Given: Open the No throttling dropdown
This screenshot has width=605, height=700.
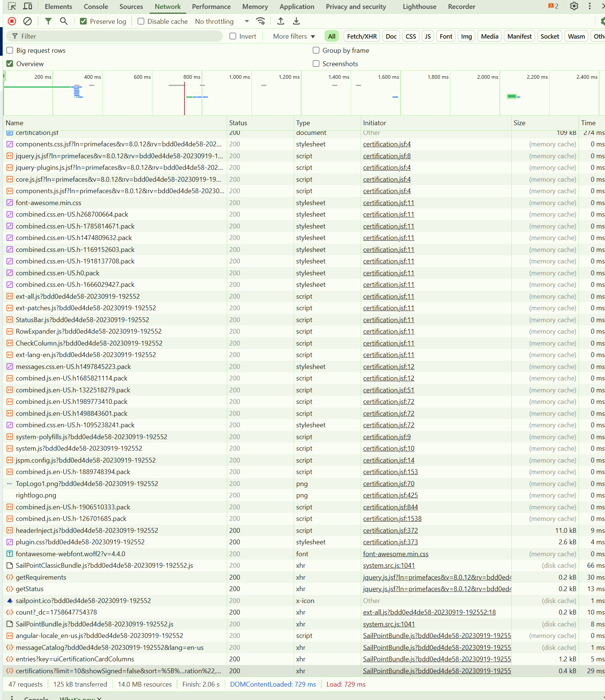Looking at the screenshot, I should coord(222,21).
